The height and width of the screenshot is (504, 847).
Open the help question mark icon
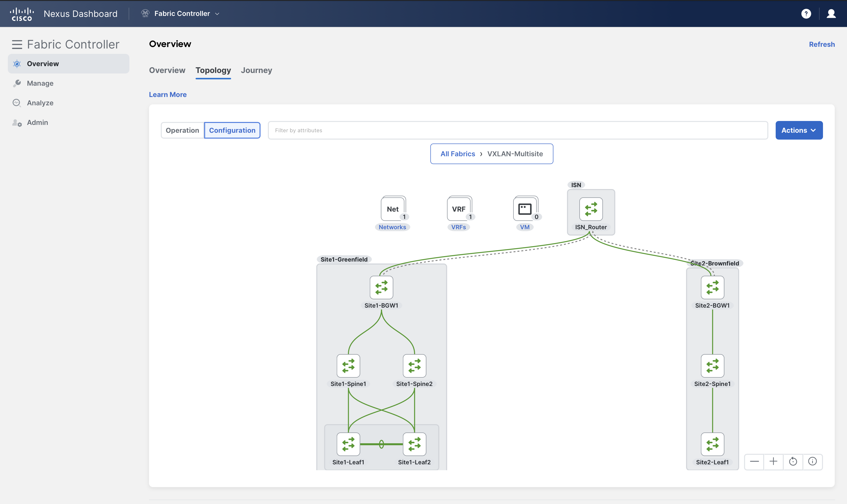coord(806,13)
